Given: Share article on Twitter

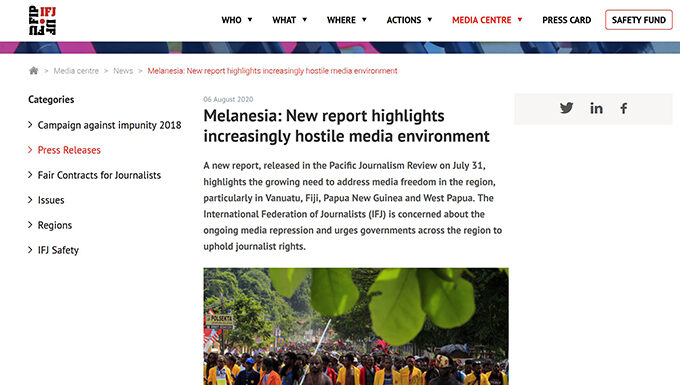Looking at the screenshot, I should [x=566, y=108].
